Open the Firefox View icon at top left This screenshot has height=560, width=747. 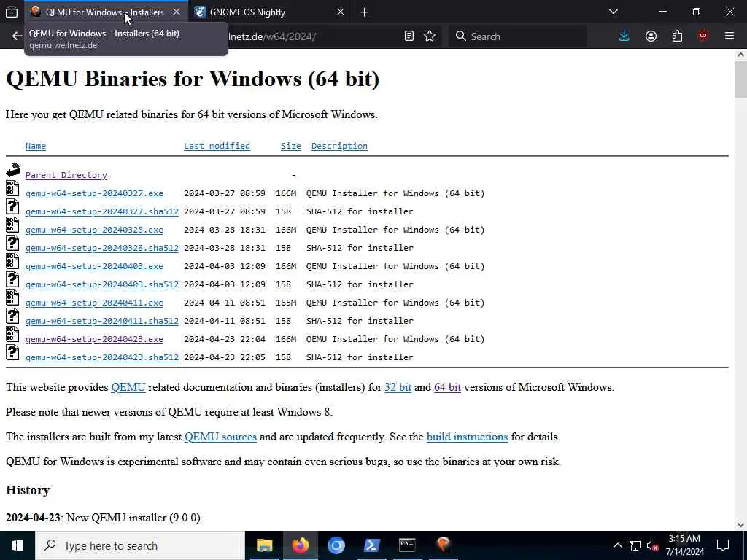click(12, 12)
